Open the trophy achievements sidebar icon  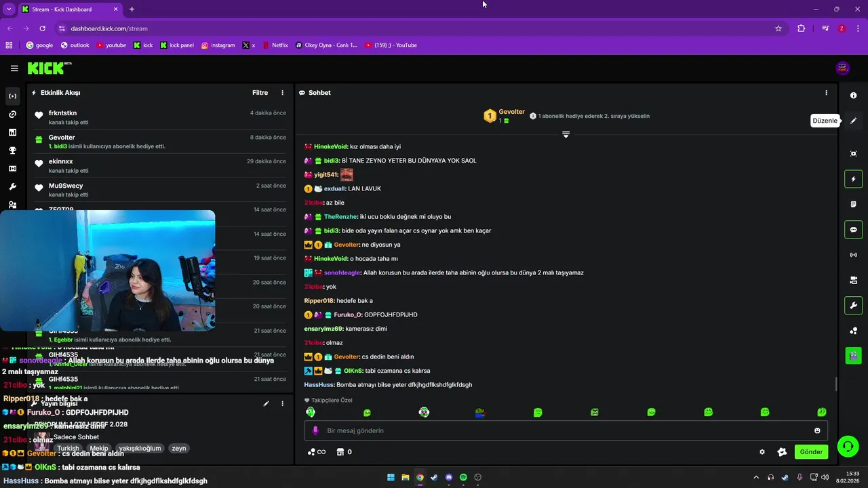pyautogui.click(x=12, y=150)
